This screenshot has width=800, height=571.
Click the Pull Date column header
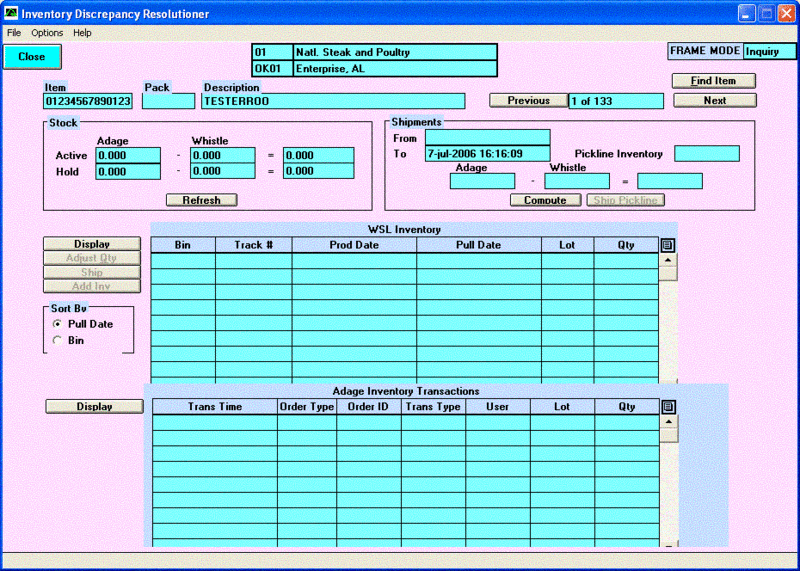[x=479, y=245]
